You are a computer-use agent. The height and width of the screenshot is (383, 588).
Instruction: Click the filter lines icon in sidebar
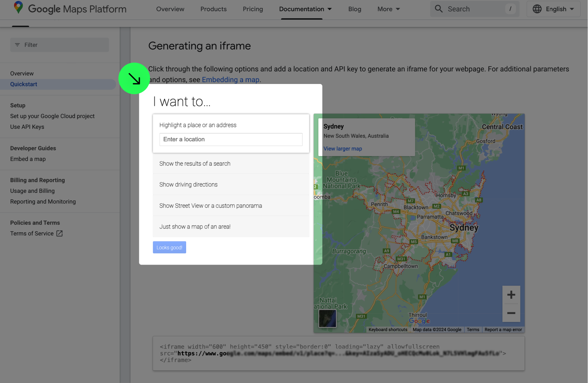click(x=18, y=45)
